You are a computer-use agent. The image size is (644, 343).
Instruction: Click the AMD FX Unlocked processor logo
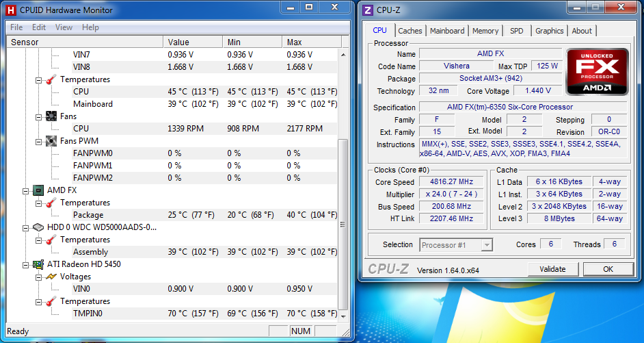(596, 75)
